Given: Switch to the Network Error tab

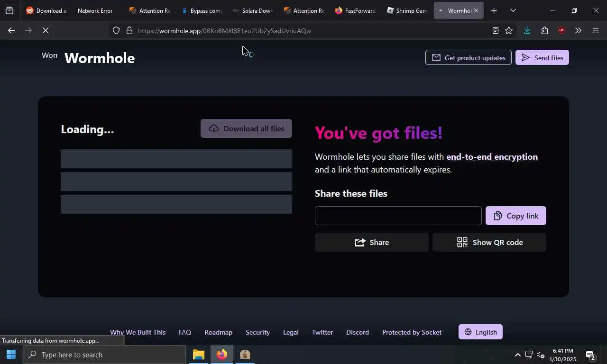Looking at the screenshot, I should [x=95, y=10].
